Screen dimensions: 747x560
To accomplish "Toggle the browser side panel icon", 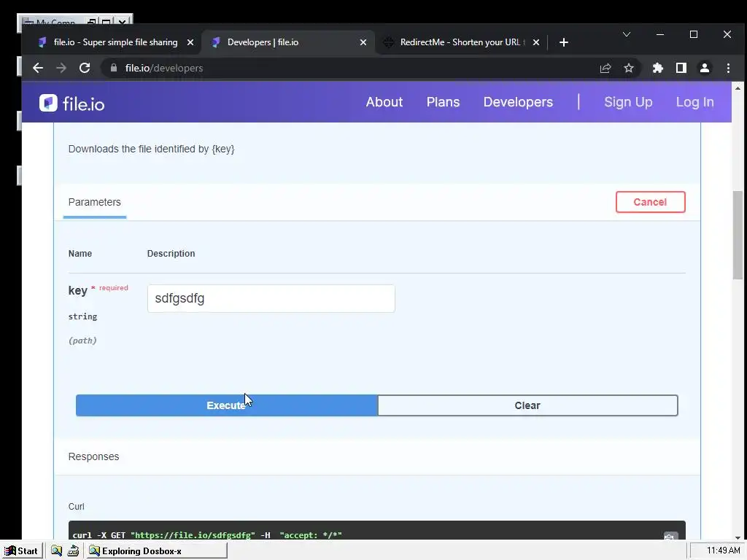I will [681, 68].
